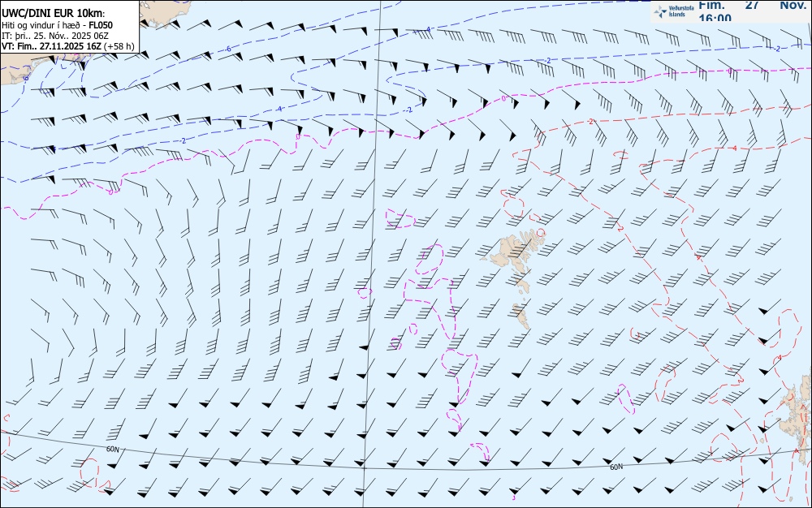Select the 'Hiti og vindur í hæð - FL050' label
The image size is (812, 508).
pyautogui.click(x=57, y=25)
